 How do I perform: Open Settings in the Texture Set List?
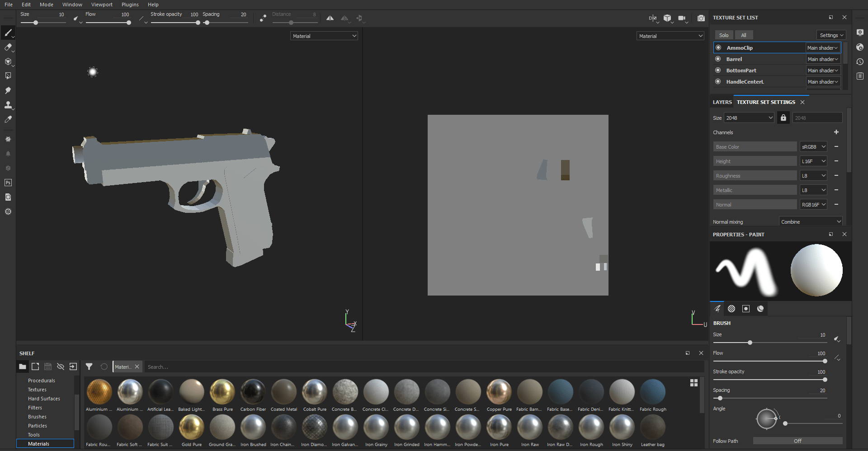pyautogui.click(x=830, y=35)
